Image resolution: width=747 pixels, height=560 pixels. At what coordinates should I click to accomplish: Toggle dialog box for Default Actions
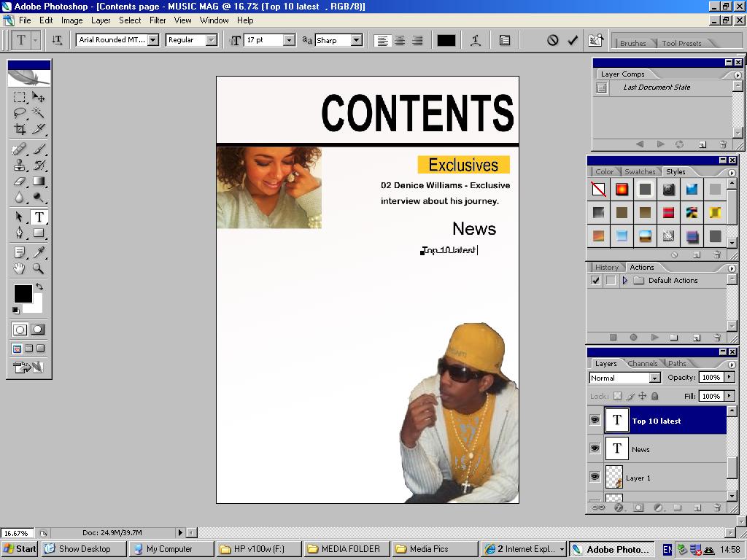pyautogui.click(x=611, y=281)
